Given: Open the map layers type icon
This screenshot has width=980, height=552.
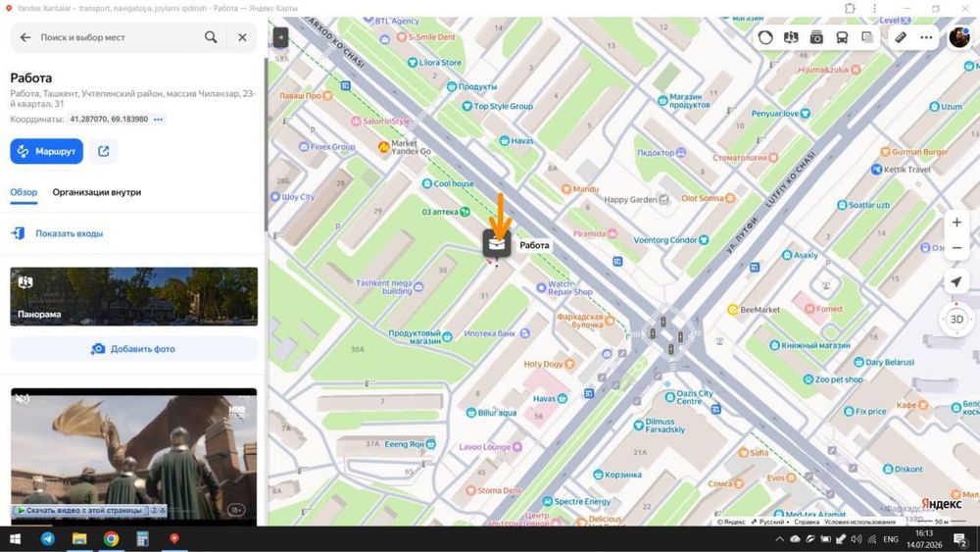Looking at the screenshot, I should 867,37.
